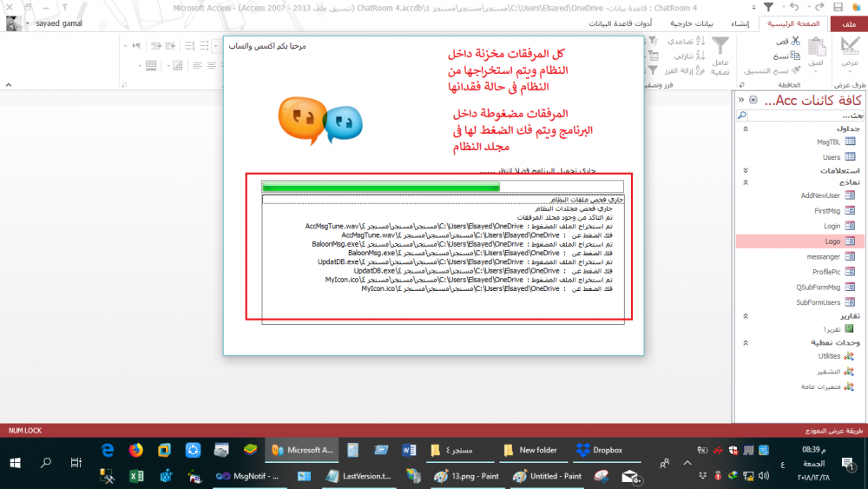Screen dimensions: 868x489
Task: Open the ملف File tab
Action: (849, 23)
